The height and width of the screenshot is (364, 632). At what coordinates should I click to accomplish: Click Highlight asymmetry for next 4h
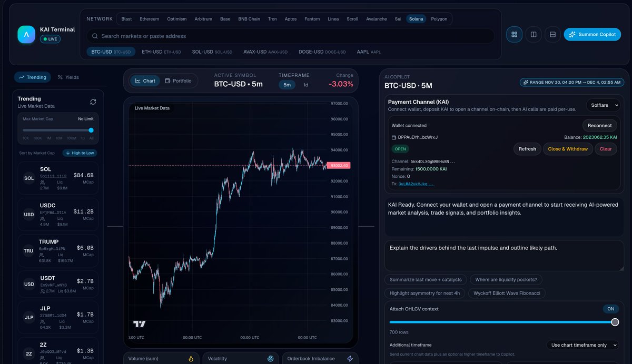(424, 293)
